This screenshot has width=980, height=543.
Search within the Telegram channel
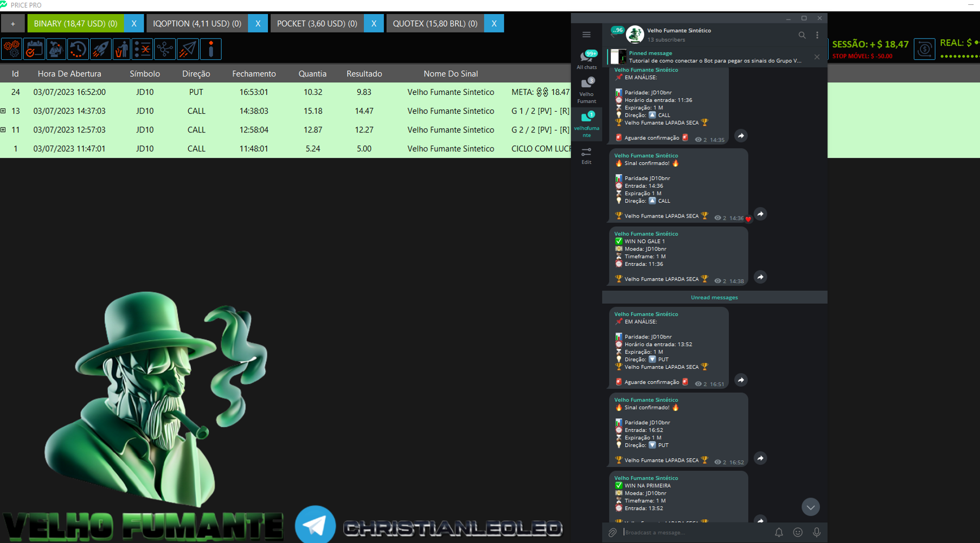[x=802, y=35]
